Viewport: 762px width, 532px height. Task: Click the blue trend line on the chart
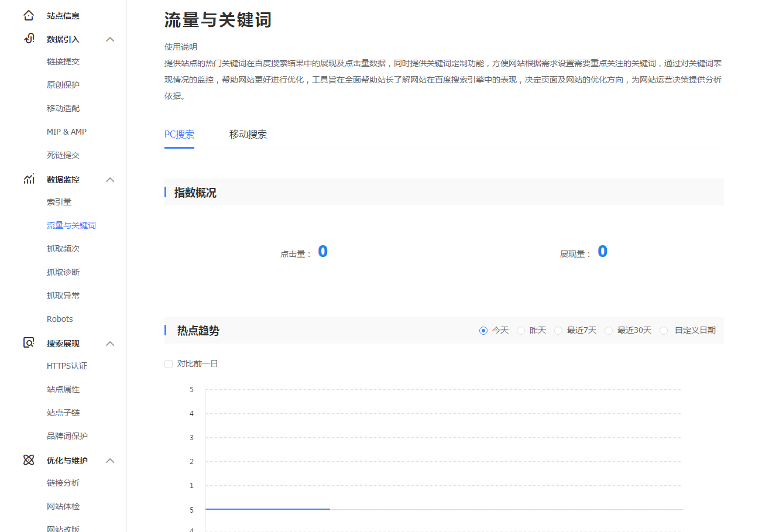pyautogui.click(x=266, y=509)
